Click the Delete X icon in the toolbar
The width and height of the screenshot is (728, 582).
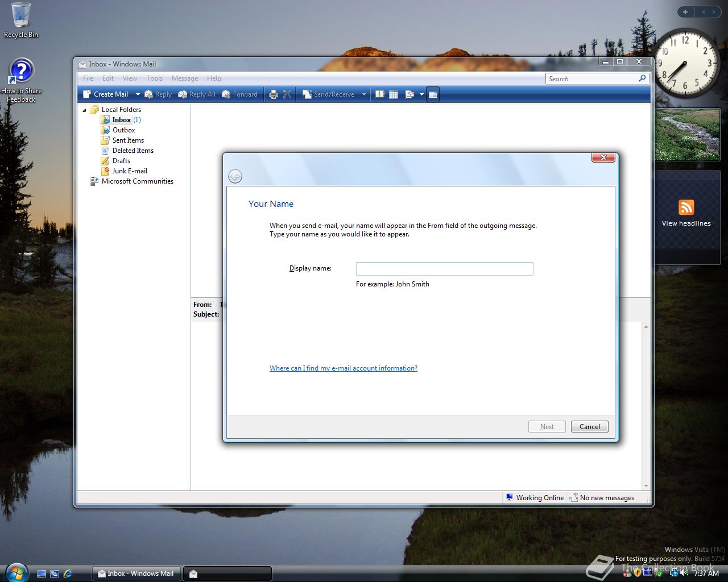pyautogui.click(x=287, y=94)
